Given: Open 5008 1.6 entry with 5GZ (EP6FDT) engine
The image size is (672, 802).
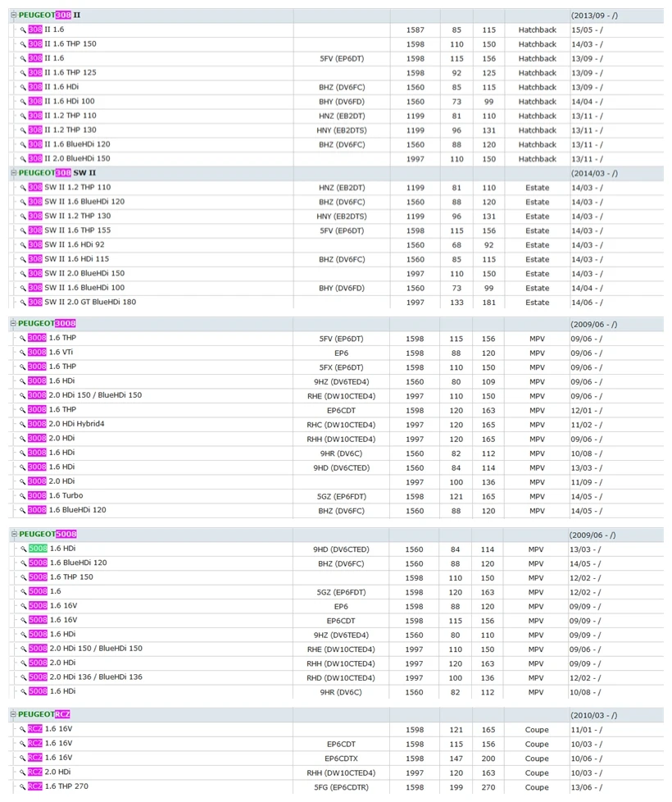Looking at the screenshot, I should coord(44,591).
